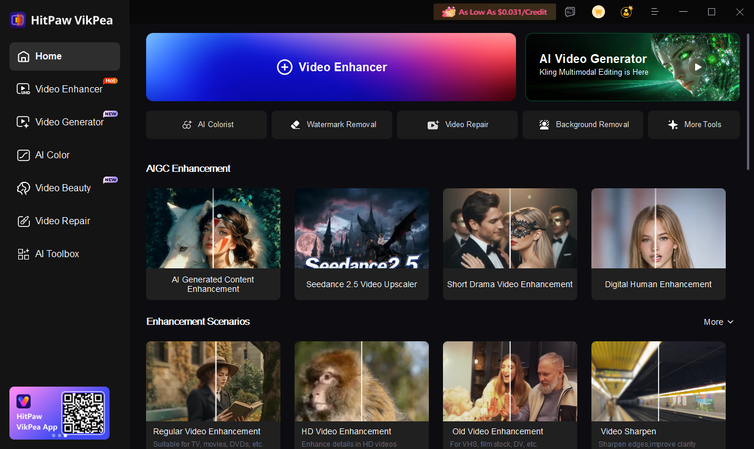Click the top Video Repair tool button

coord(457,125)
